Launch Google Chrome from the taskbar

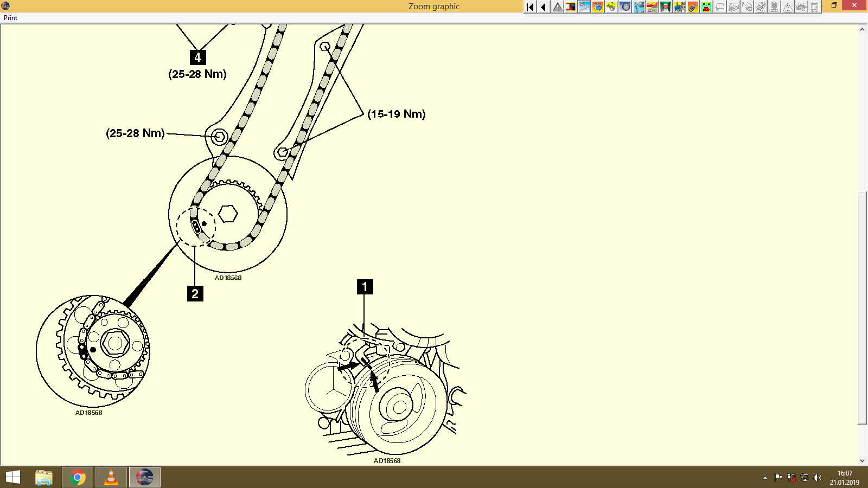click(78, 477)
